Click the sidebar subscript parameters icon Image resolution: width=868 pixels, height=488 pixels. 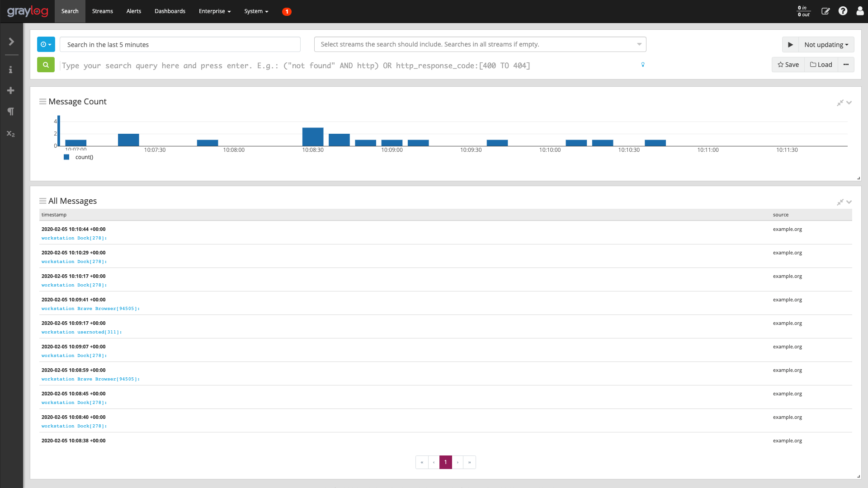coord(10,133)
